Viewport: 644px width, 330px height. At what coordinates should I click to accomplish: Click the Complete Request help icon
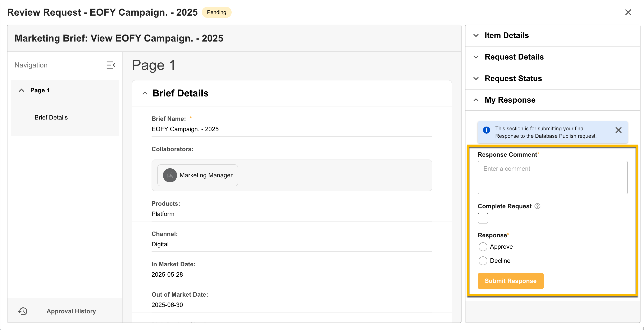[x=537, y=206]
